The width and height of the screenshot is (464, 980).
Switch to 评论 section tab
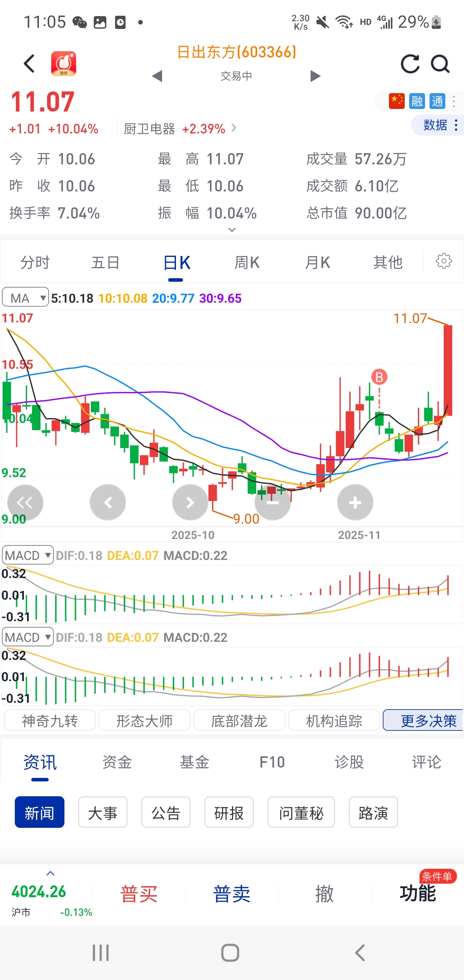point(426,762)
